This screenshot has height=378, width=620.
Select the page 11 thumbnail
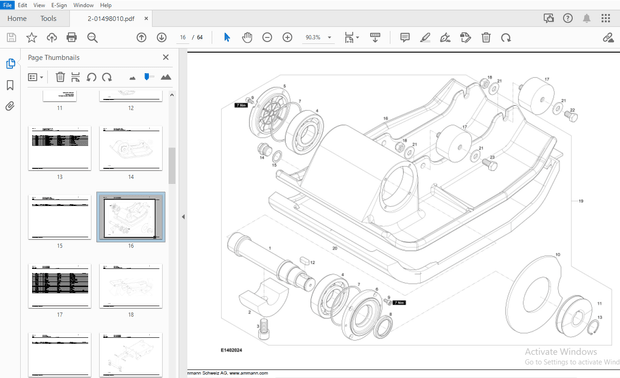(x=60, y=96)
